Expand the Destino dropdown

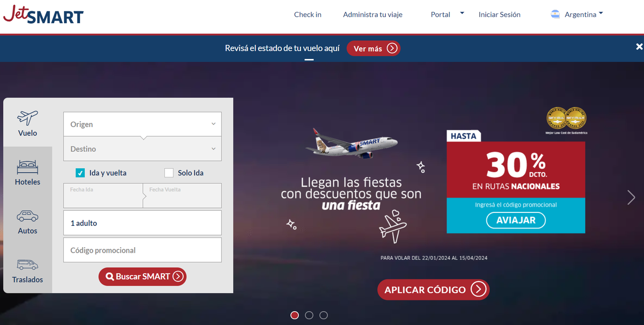click(x=142, y=149)
